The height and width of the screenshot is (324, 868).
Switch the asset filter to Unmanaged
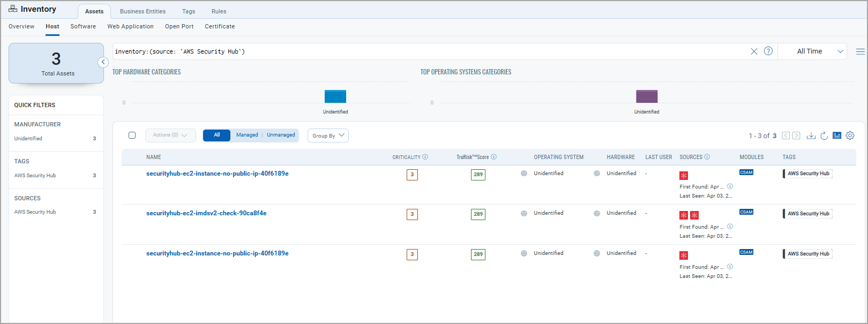281,135
